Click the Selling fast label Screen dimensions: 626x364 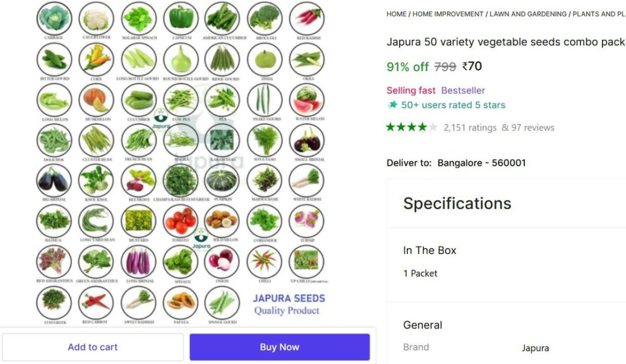[x=411, y=90]
